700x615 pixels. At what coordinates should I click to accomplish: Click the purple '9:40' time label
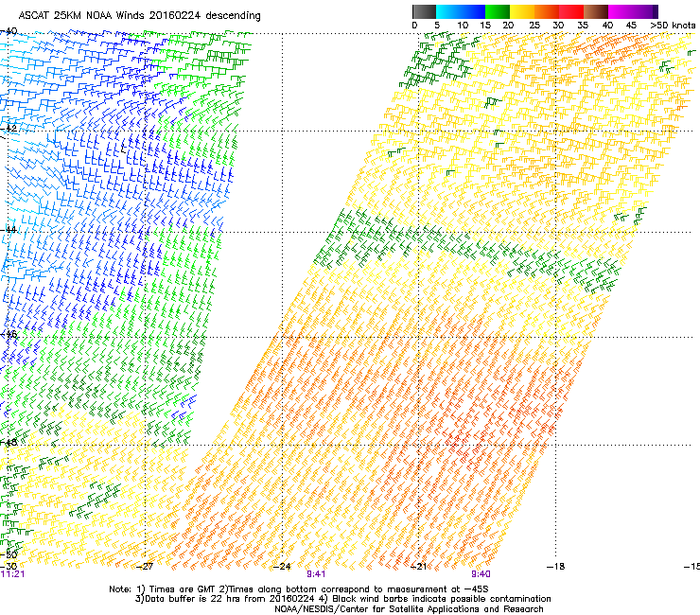click(481, 574)
